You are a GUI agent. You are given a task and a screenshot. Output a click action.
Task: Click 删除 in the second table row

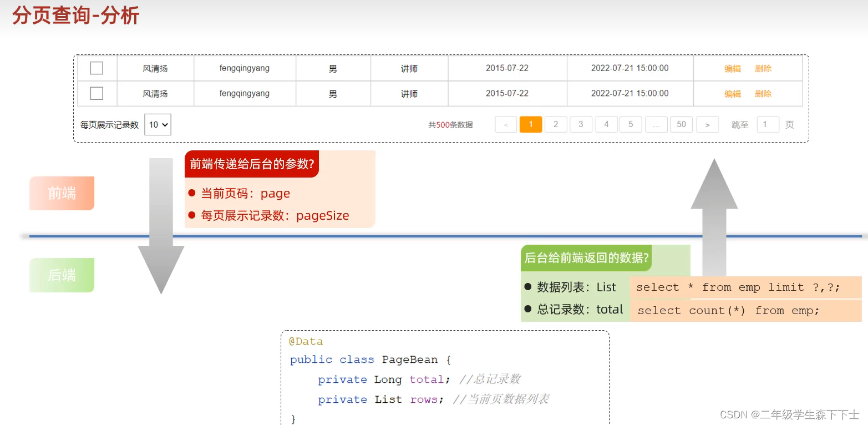coord(763,94)
